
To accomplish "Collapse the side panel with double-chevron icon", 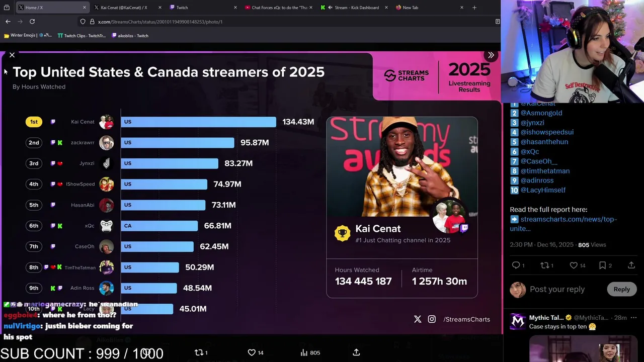I will (x=491, y=55).
